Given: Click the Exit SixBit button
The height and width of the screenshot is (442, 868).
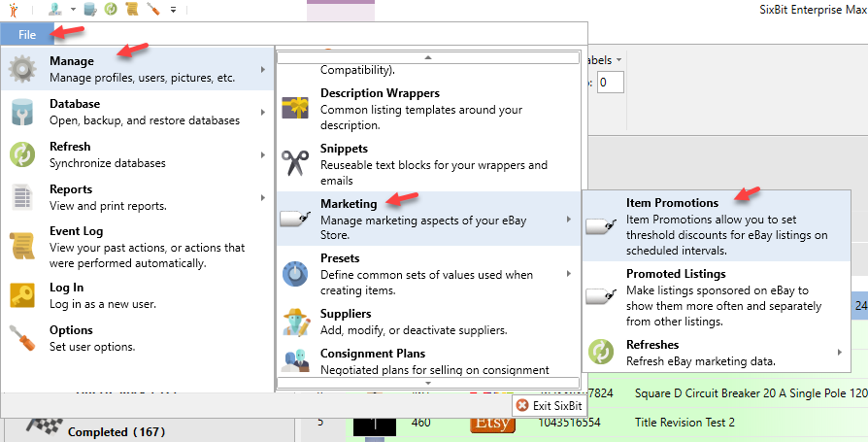Looking at the screenshot, I should pyautogui.click(x=550, y=405).
